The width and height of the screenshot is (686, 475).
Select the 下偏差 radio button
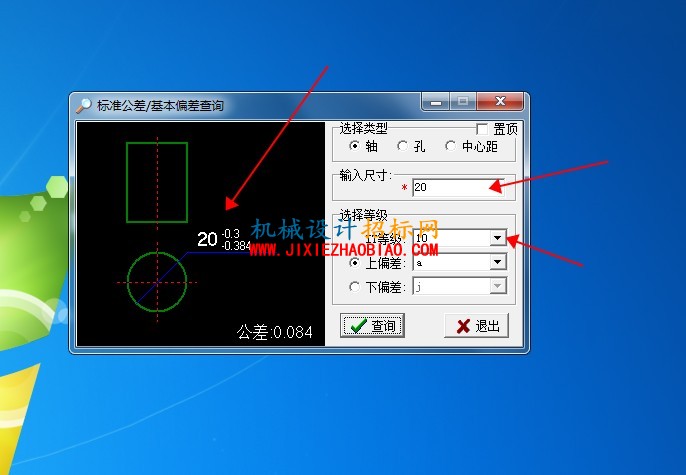[x=355, y=287]
